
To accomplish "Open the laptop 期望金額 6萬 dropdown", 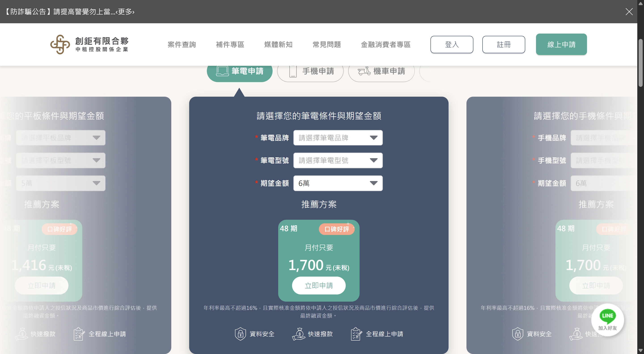I will coord(338,183).
